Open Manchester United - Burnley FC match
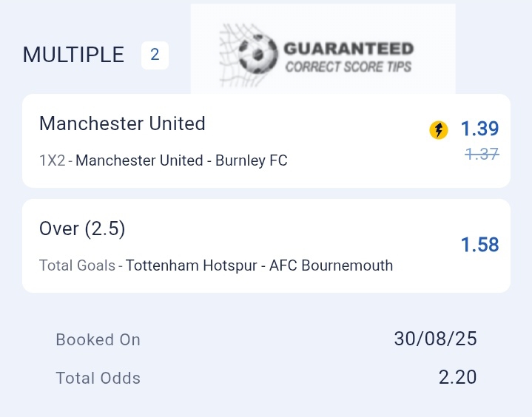Image resolution: width=532 pixels, height=417 pixels. [181, 160]
